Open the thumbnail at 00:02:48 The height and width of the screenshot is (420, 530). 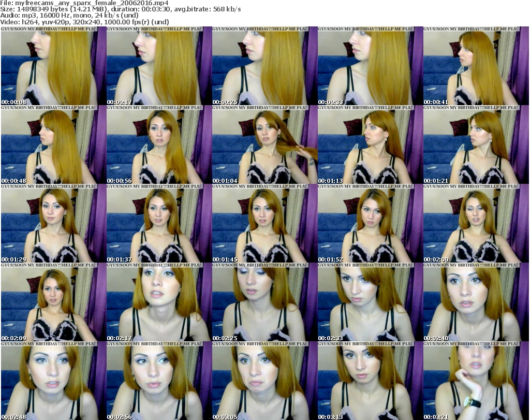(x=53, y=381)
